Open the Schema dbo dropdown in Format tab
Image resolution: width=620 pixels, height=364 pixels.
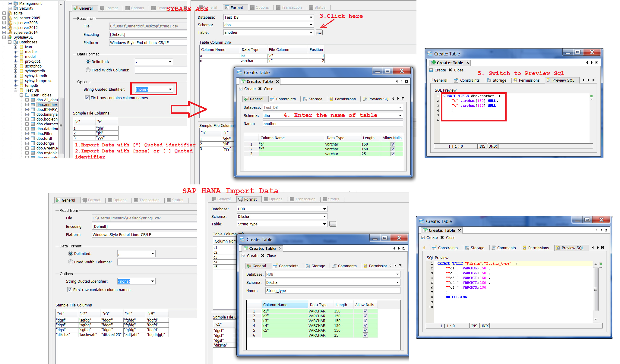[x=311, y=25]
